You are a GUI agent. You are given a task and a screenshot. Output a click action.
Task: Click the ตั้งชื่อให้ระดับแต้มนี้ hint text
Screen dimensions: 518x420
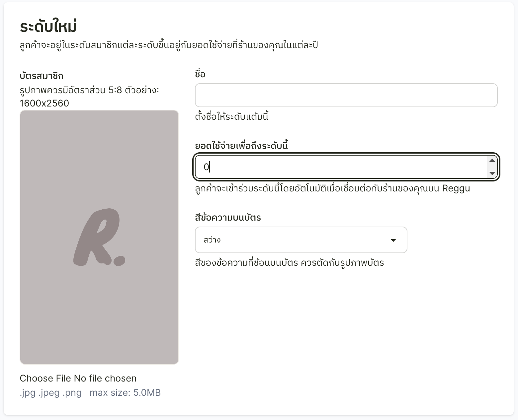click(x=232, y=116)
